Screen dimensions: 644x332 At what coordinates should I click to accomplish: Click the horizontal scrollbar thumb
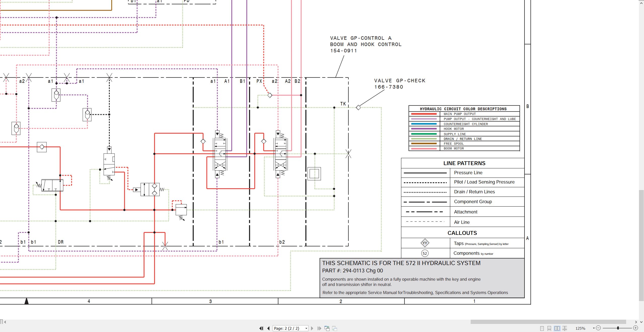tap(548, 322)
